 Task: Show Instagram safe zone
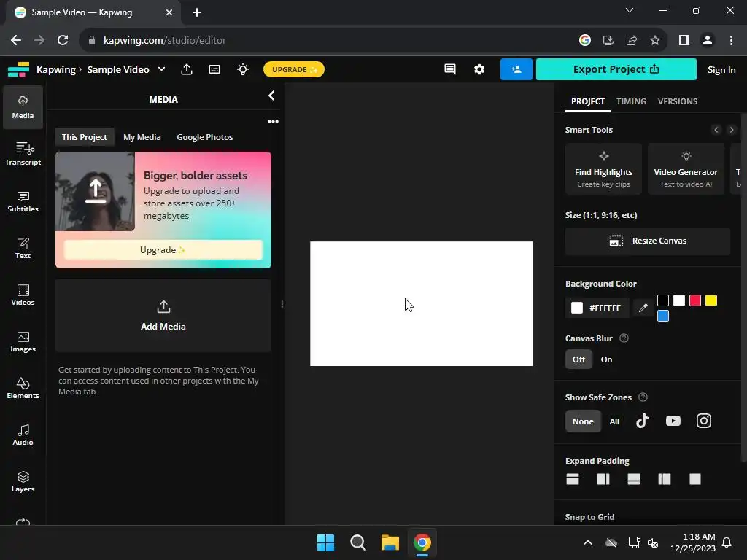click(x=704, y=421)
